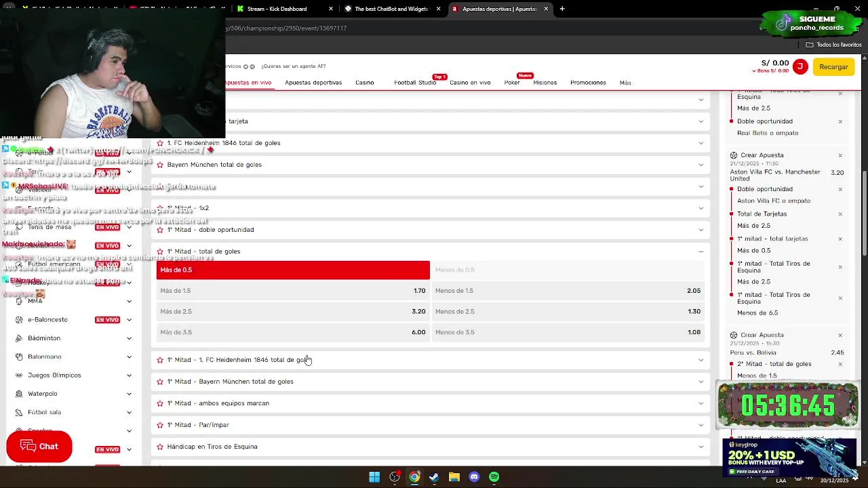Image resolution: width=868 pixels, height=488 pixels.
Task: Expand the MMA sidebar chevron
Action: tap(129, 301)
